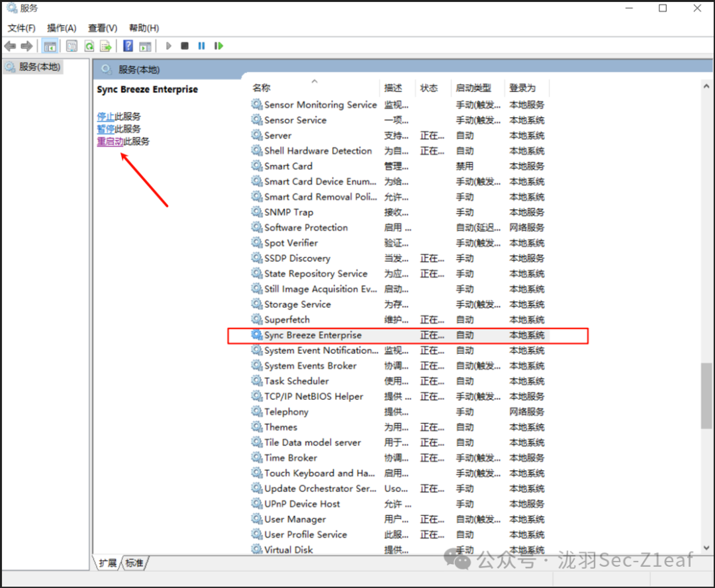
Task: Open the 操作(A) menu
Action: (x=62, y=28)
